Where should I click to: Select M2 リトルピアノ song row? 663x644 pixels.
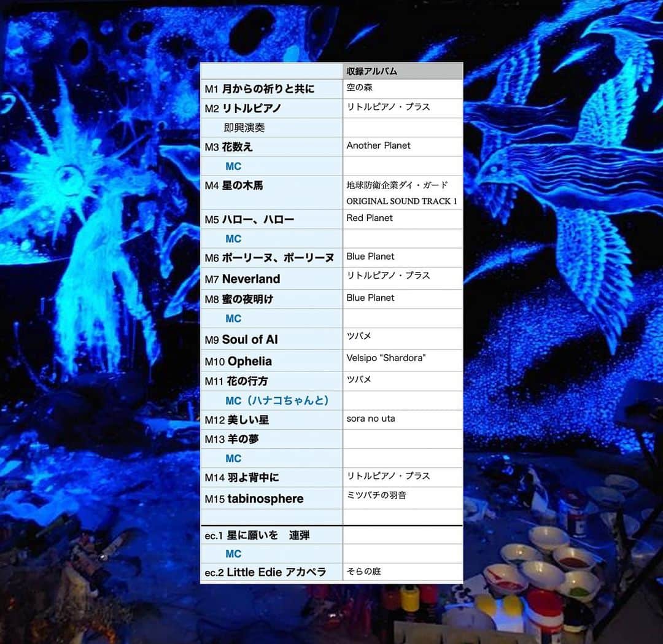[x=271, y=108]
